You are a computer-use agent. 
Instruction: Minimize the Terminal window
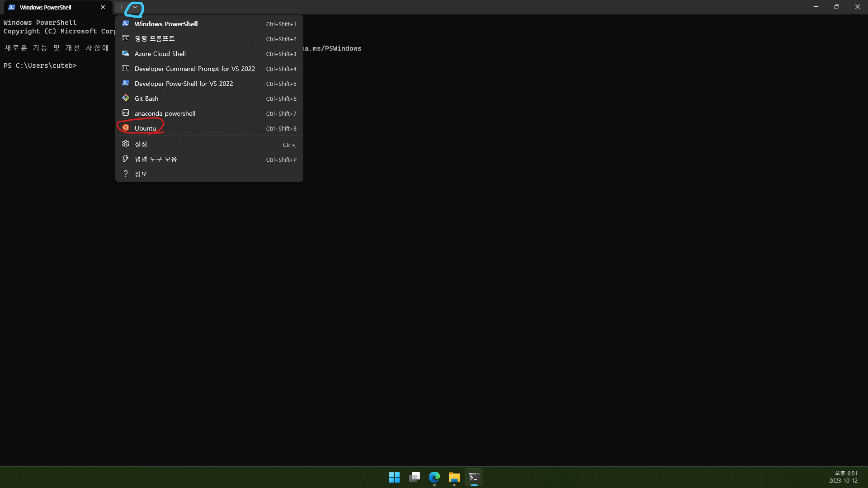(x=816, y=7)
